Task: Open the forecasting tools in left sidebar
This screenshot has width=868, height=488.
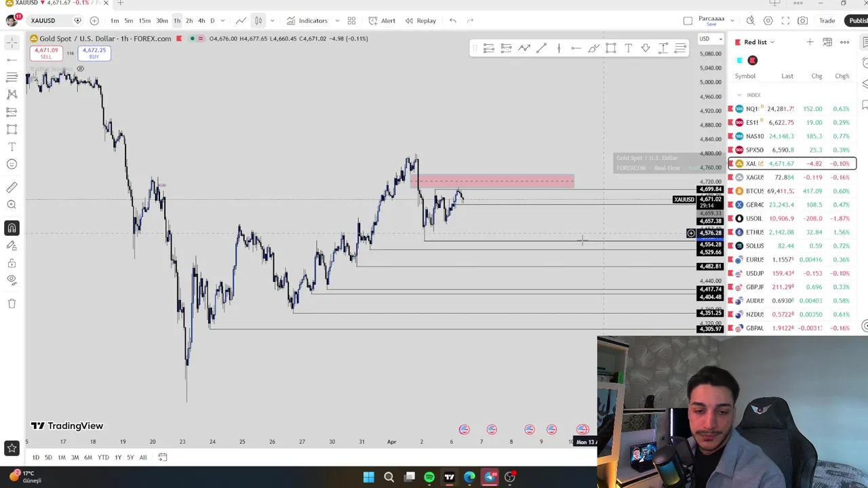Action: [12, 112]
